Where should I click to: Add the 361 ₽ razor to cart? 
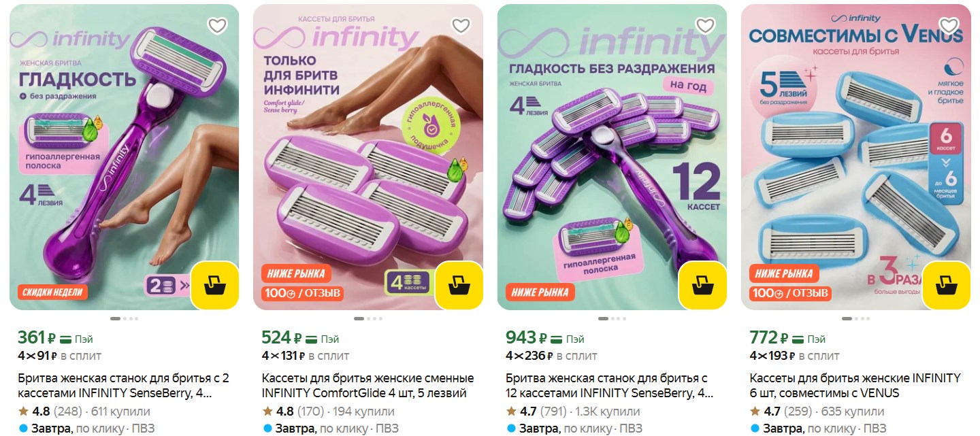215,286
